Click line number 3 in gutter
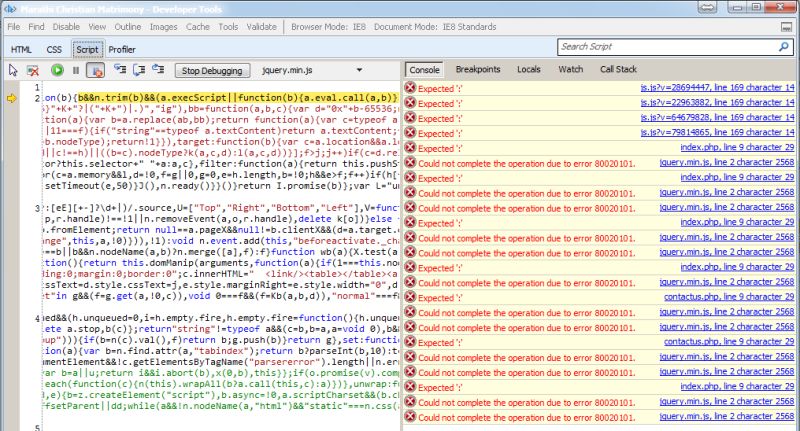This screenshot has width=800, height=431. [x=37, y=208]
